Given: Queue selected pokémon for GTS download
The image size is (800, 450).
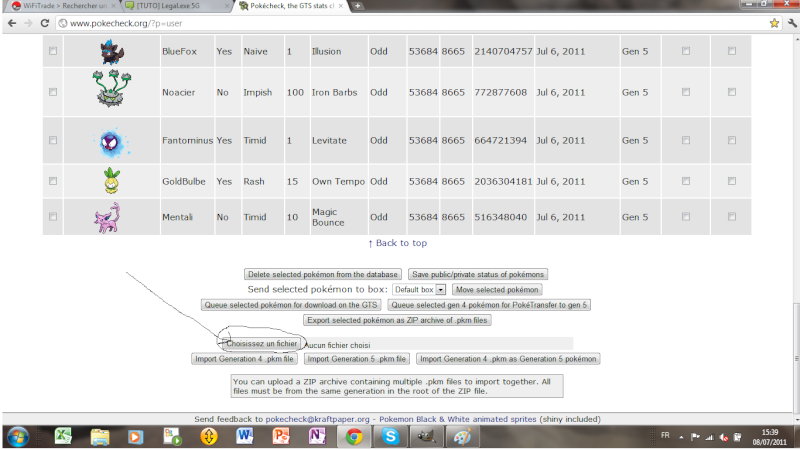Looking at the screenshot, I should 291,305.
